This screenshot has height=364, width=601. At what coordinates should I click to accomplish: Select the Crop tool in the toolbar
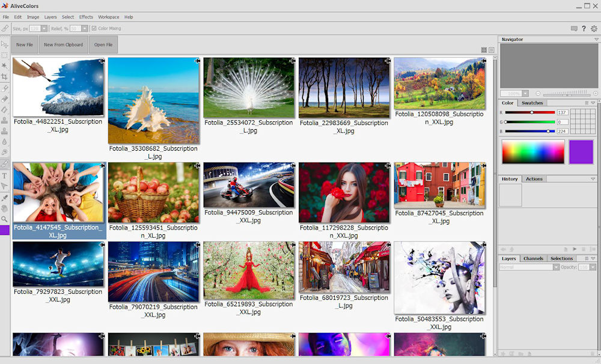coord(4,77)
